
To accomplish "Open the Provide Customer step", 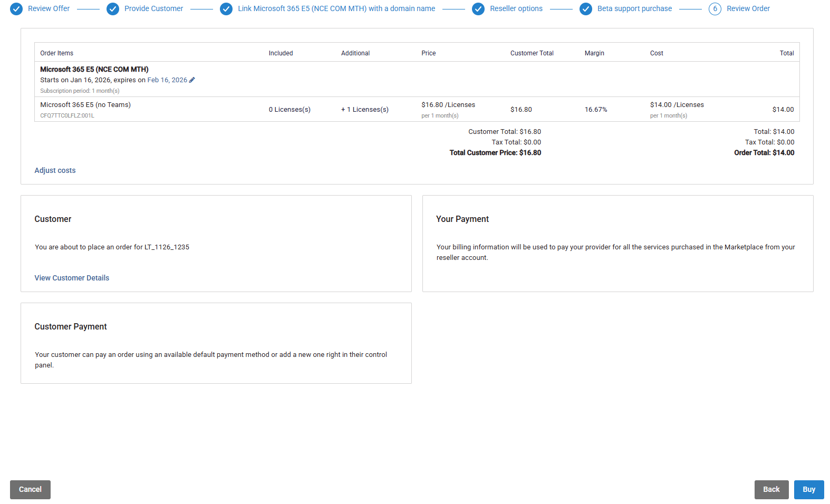I will click(153, 9).
